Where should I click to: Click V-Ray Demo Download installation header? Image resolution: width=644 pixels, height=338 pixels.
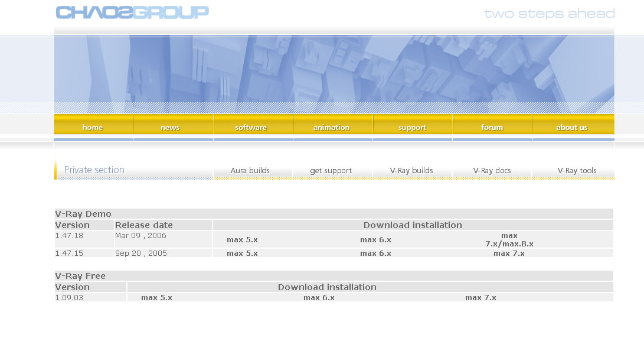413,225
